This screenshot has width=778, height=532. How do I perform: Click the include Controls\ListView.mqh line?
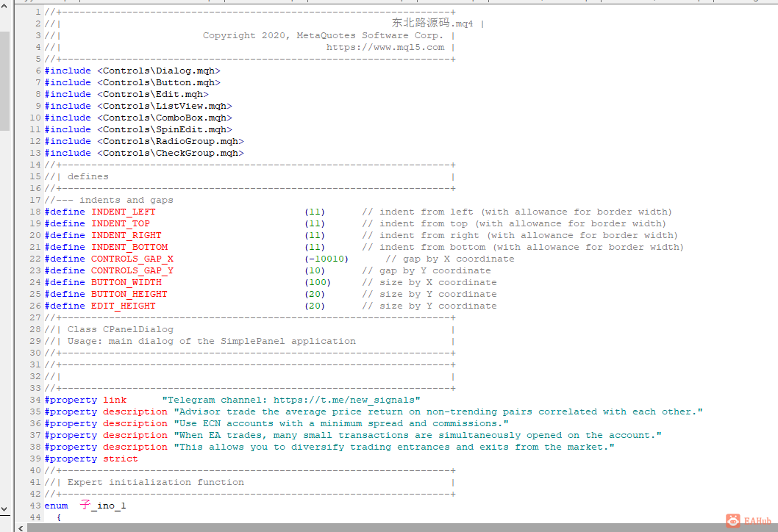pyautogui.click(x=138, y=106)
